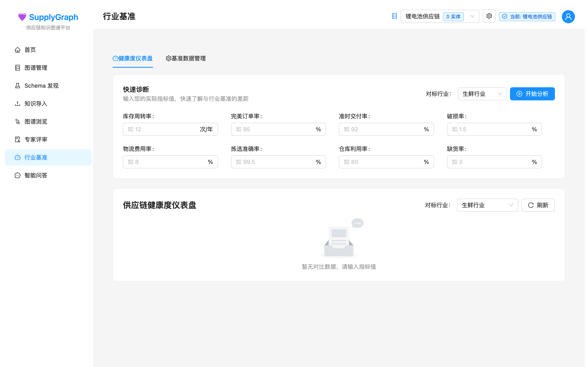
Task: Click the 当前: 锂电池供应链 badge
Action: tap(527, 17)
